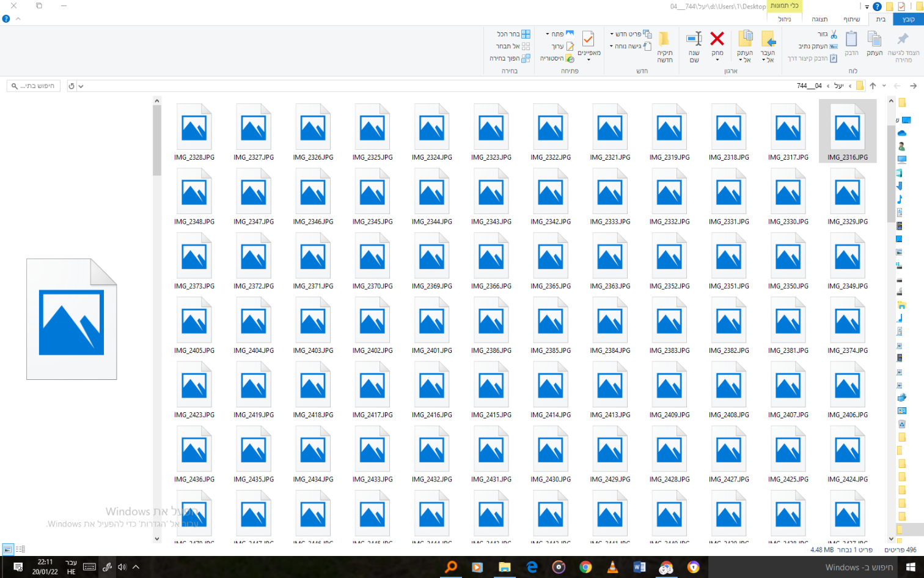Viewport: 924px width, 578px height.
Task: Click Invert selection (הפוך בחירה)
Action: 525,58
